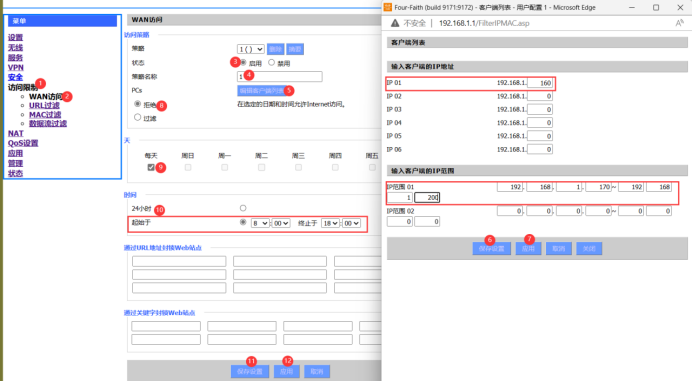Select the 起始于 time radio button
Image resolution: width=693 pixels, height=381 pixels.
pos(243,222)
